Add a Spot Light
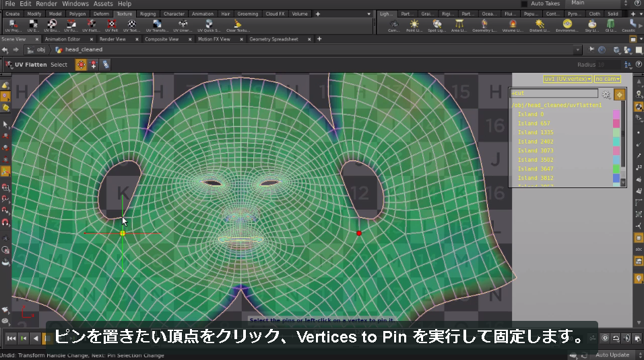 (437, 26)
